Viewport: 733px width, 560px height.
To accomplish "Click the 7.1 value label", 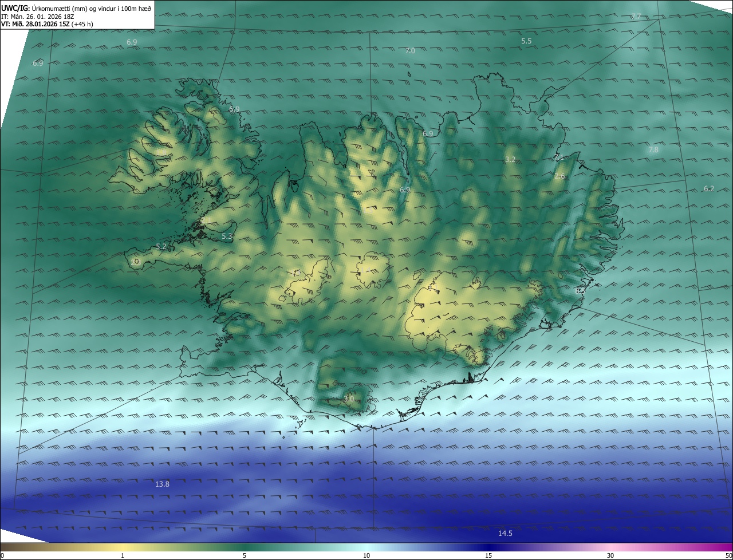I will (x=559, y=157).
